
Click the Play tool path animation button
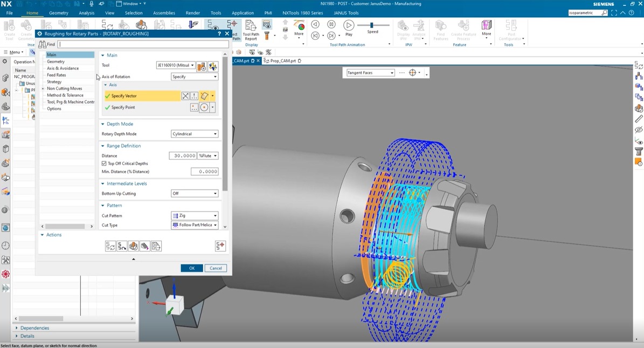tap(349, 28)
